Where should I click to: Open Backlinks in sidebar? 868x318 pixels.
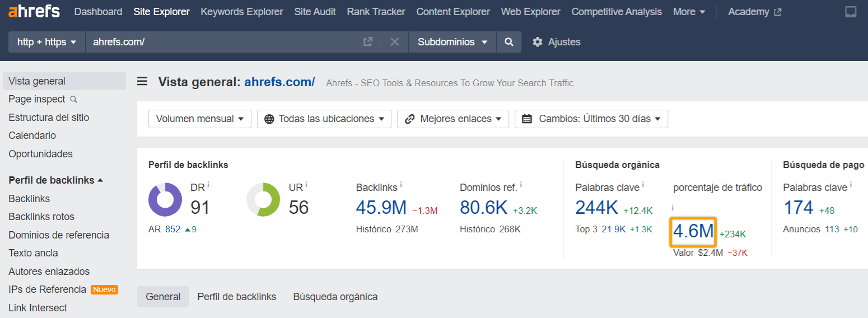pos(29,199)
